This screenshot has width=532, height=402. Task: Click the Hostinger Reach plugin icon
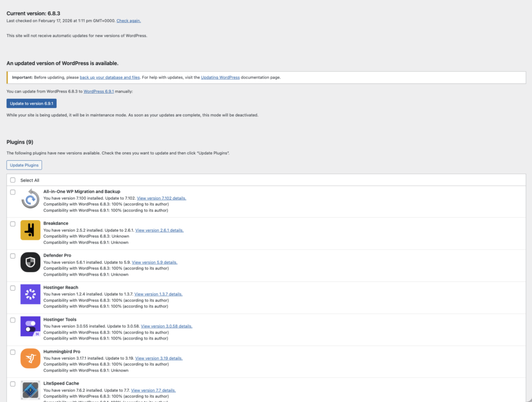pyautogui.click(x=30, y=294)
